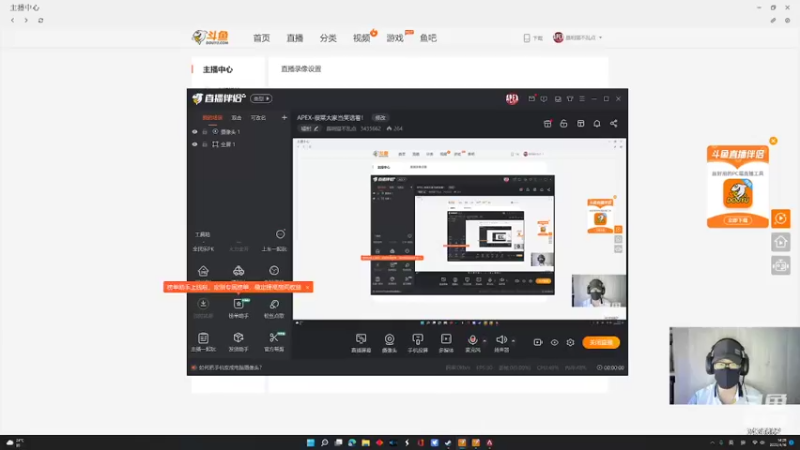Toggle the lock on 全屏 1 source
The height and width of the screenshot is (450, 800).
coord(205,144)
